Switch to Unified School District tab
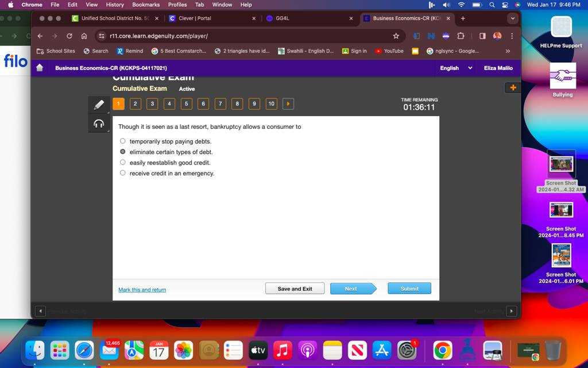This screenshot has height=368, width=588. tap(115, 18)
